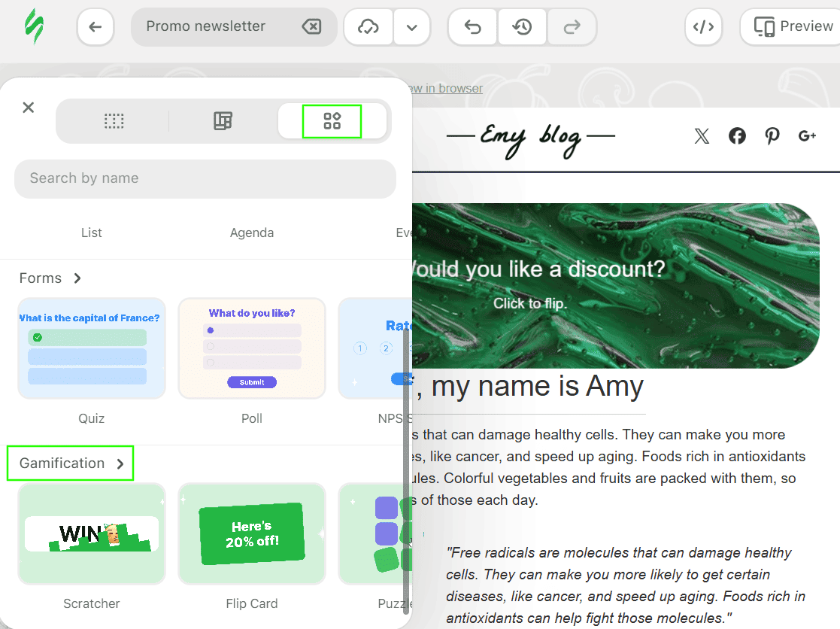
Task: Pick the Puzzle block thumbnail
Action: (x=375, y=533)
